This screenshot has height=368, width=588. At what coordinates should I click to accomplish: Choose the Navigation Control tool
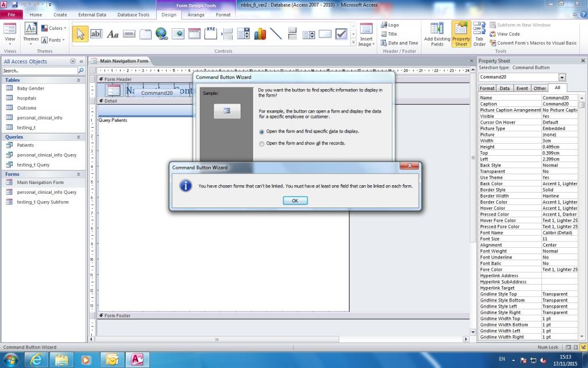coord(194,34)
